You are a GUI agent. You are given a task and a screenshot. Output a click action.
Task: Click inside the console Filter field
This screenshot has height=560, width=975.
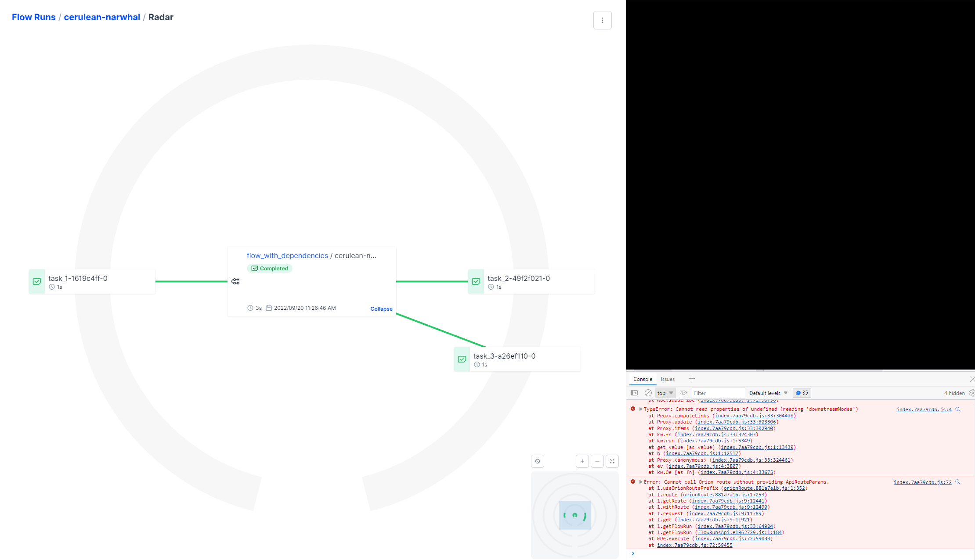tap(718, 393)
